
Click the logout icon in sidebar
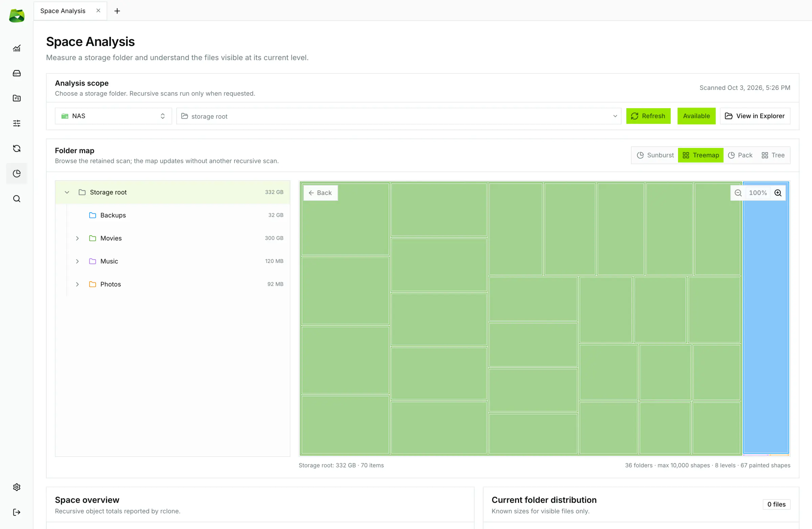coord(17,512)
